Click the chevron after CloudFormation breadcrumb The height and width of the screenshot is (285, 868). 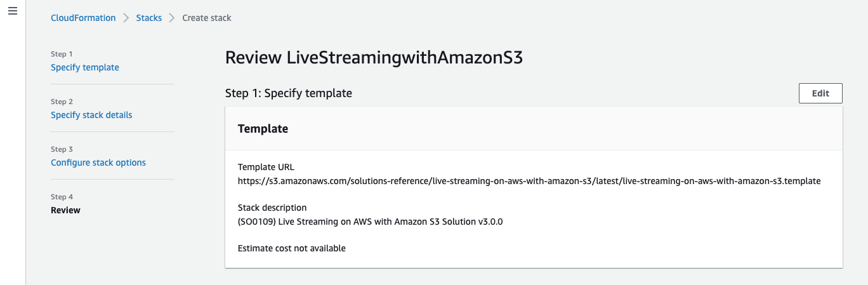coord(126,18)
